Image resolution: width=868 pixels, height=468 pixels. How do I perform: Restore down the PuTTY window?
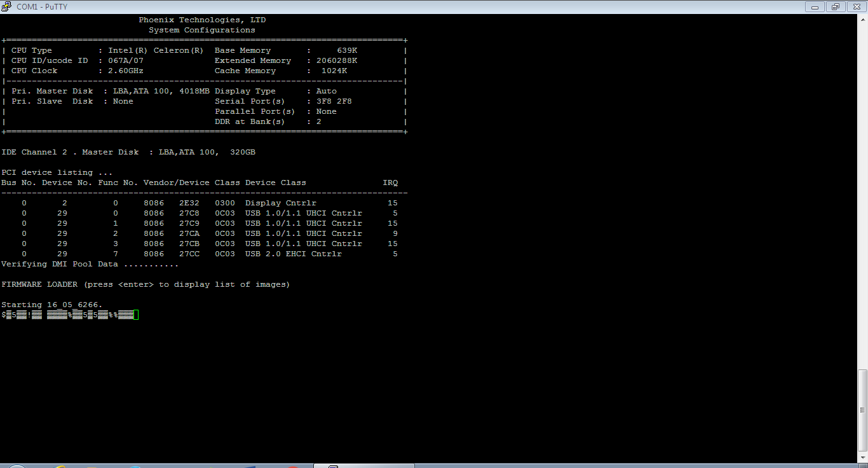pyautogui.click(x=835, y=6)
